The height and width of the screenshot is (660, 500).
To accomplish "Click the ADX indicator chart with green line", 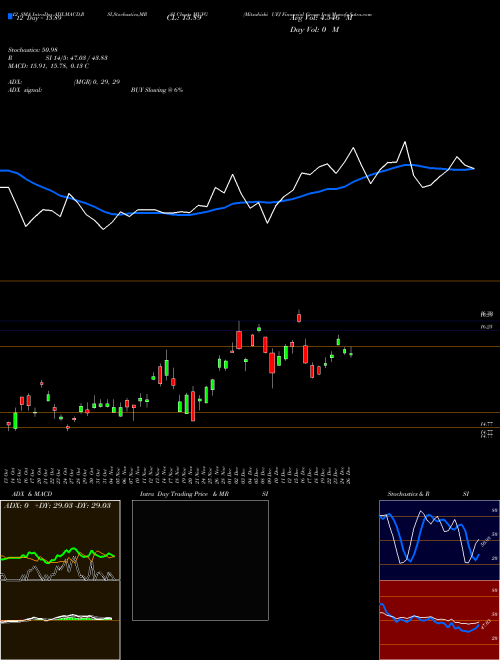I will coord(60,540).
